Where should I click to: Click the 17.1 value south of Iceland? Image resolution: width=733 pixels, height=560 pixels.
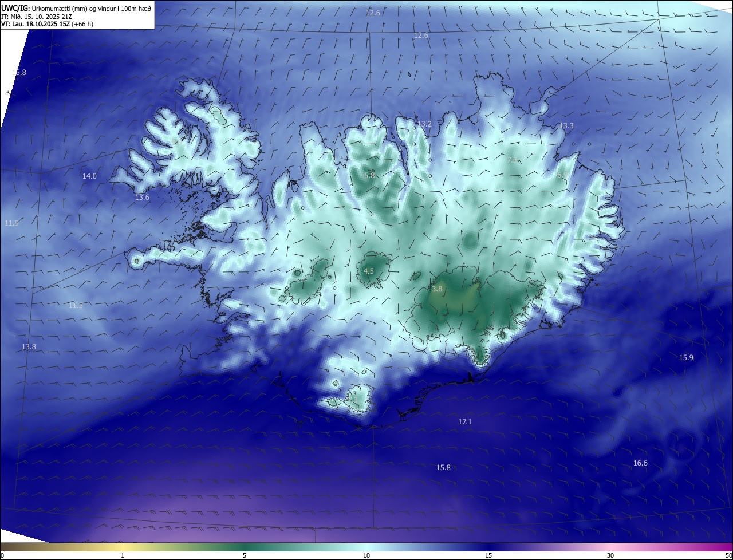coord(465,422)
